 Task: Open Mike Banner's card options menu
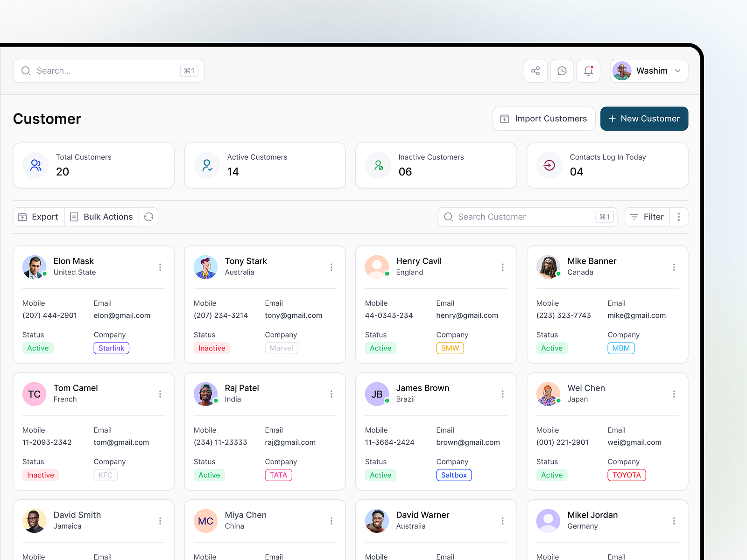tap(674, 267)
